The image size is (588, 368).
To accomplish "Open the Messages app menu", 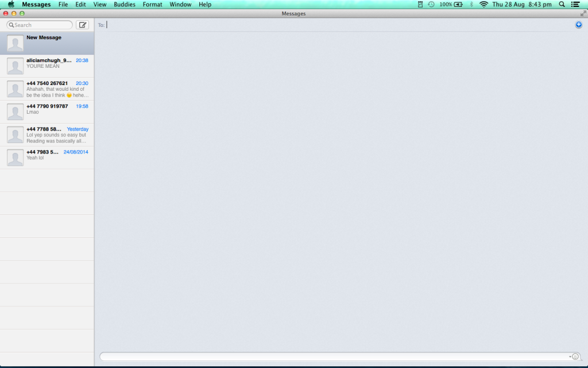I will click(36, 4).
